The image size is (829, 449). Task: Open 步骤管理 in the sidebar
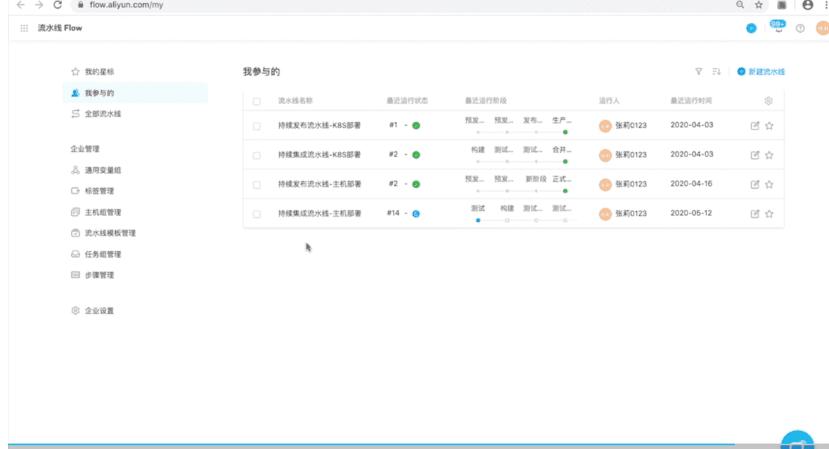99,275
